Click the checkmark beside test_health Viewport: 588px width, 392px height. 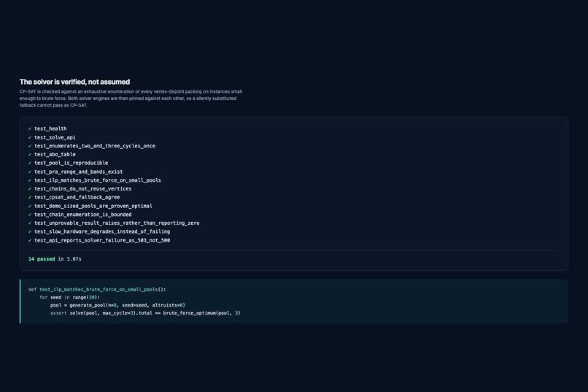coord(30,128)
